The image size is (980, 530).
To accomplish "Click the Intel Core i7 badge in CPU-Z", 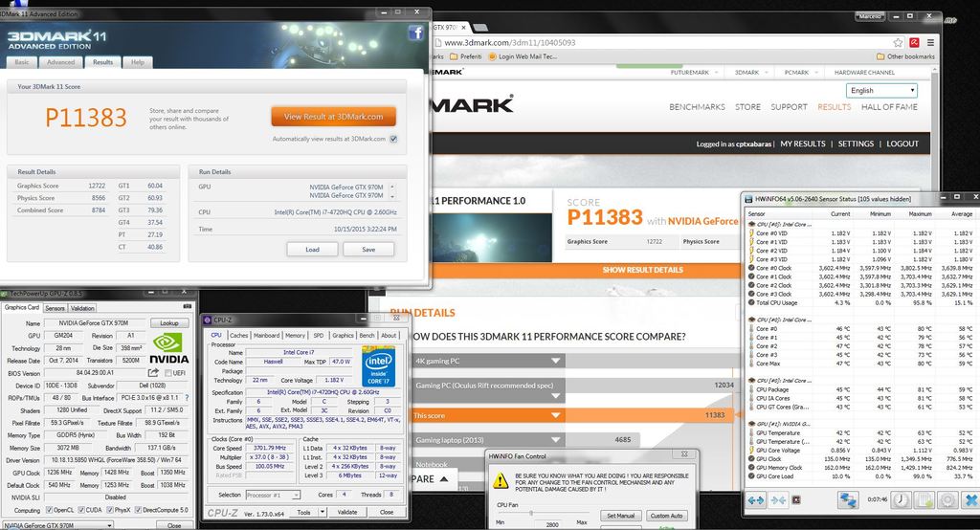I will [x=378, y=365].
